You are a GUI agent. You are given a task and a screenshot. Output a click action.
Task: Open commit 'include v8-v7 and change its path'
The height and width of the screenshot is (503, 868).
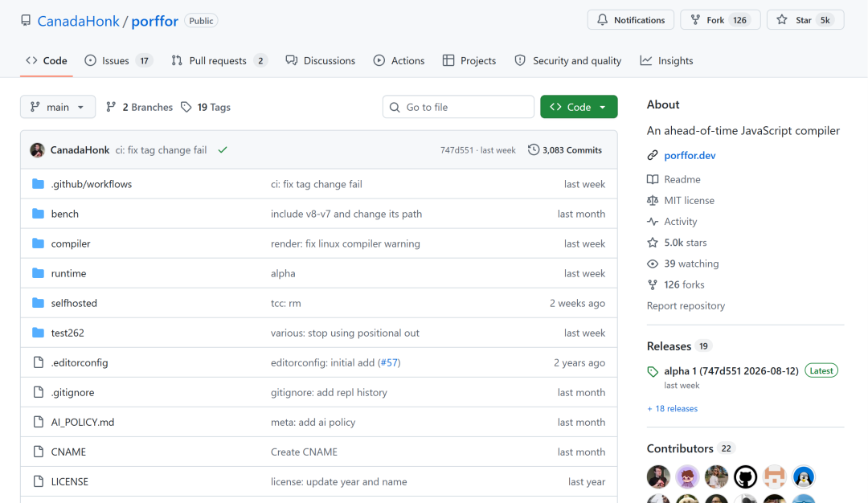[346, 215]
